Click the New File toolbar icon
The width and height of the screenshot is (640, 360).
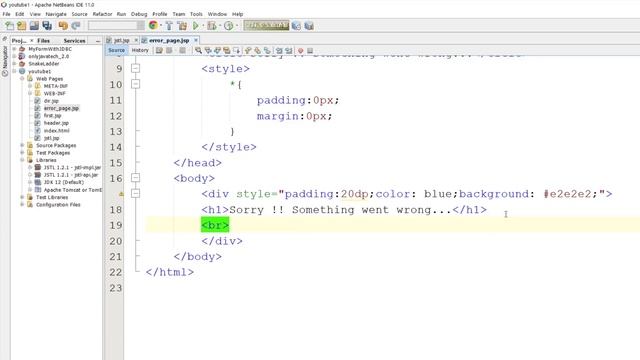click(x=9, y=26)
